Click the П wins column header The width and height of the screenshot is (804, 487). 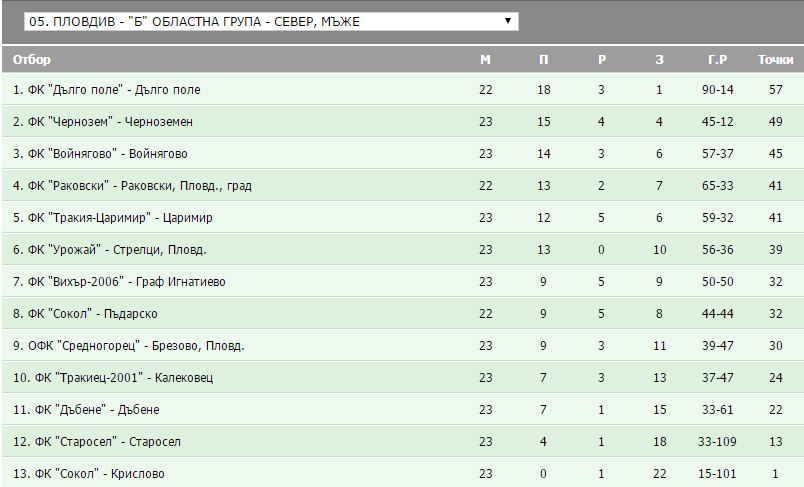click(543, 59)
